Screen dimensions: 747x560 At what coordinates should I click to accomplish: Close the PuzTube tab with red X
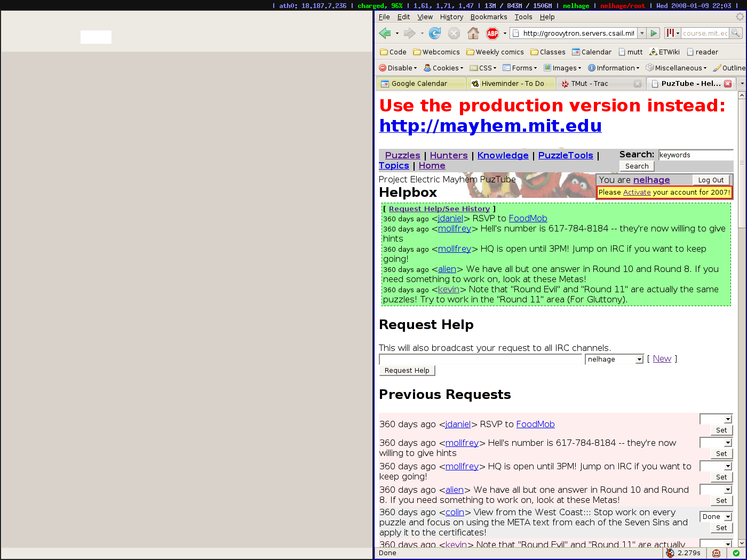click(x=728, y=84)
